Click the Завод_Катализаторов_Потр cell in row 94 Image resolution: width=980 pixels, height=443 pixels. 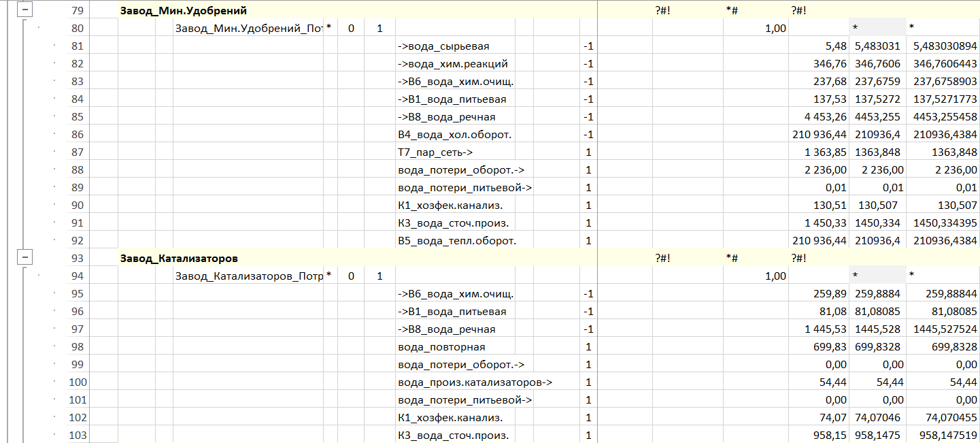click(248, 276)
